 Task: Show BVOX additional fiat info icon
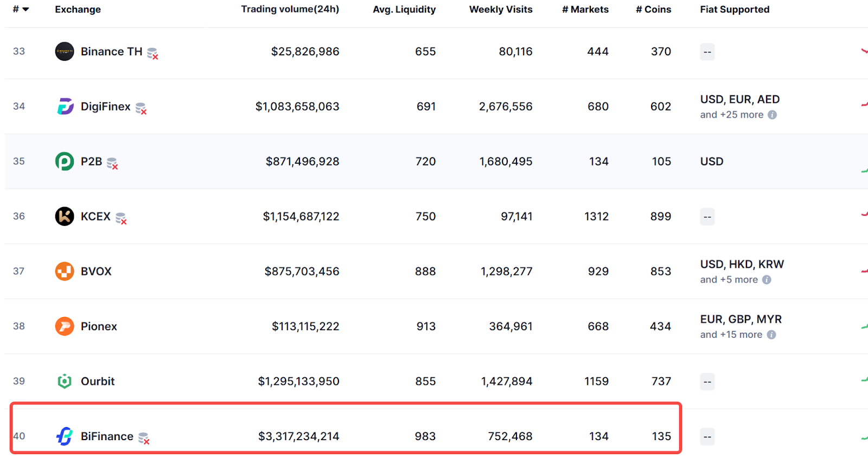pos(767,280)
